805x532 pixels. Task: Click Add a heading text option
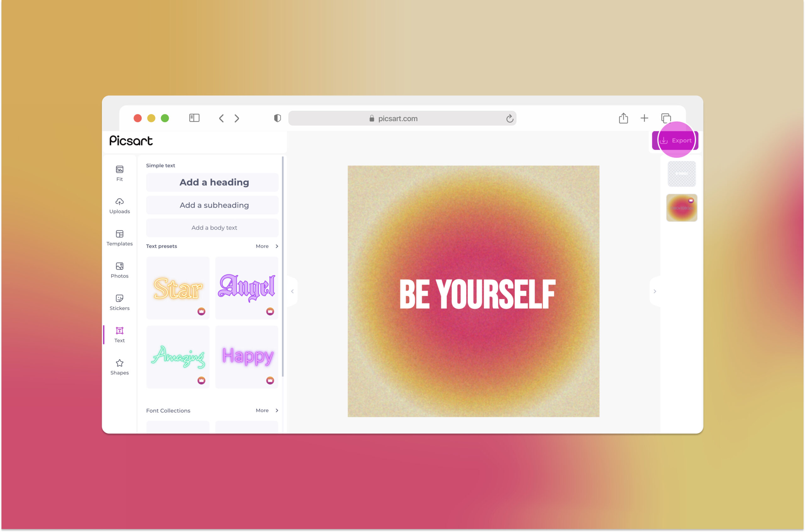point(214,182)
